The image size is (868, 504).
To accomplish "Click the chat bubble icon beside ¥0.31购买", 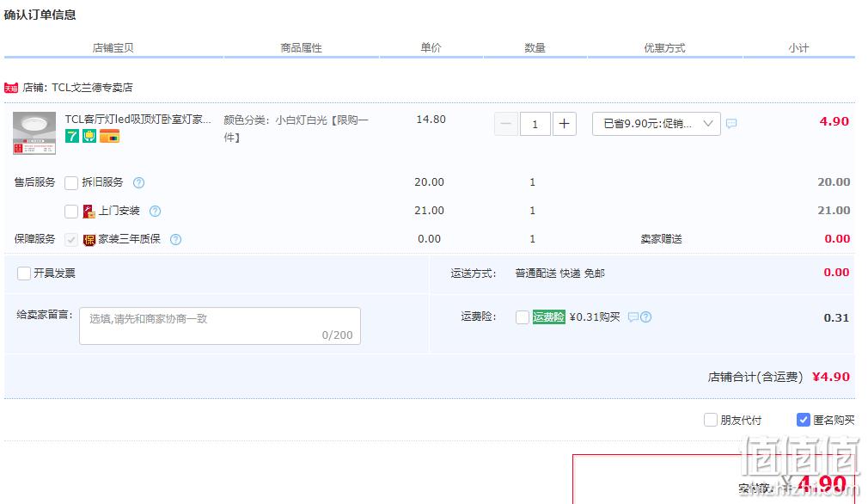I will [633, 317].
